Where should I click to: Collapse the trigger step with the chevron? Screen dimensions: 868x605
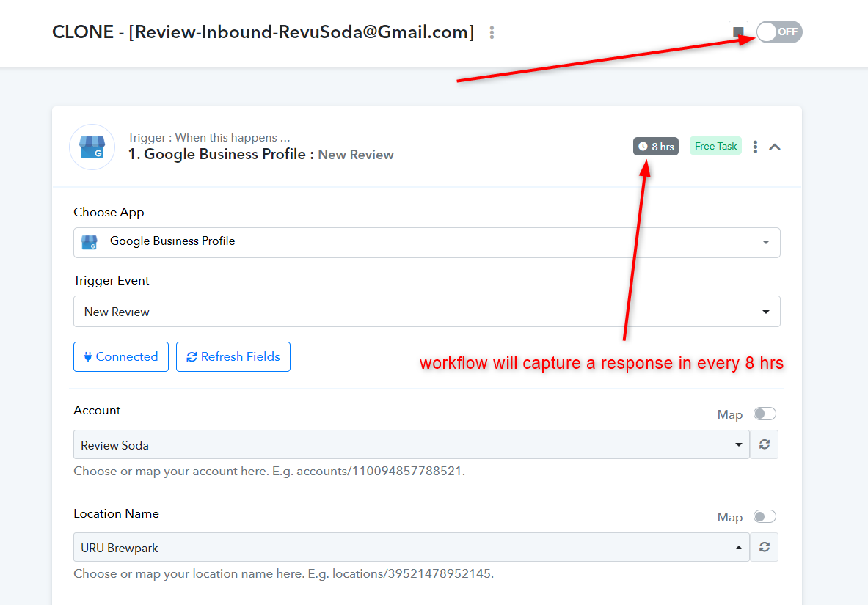click(774, 147)
